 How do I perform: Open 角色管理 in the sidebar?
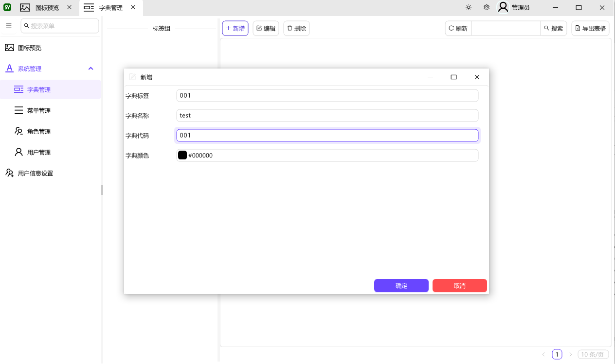(39, 131)
